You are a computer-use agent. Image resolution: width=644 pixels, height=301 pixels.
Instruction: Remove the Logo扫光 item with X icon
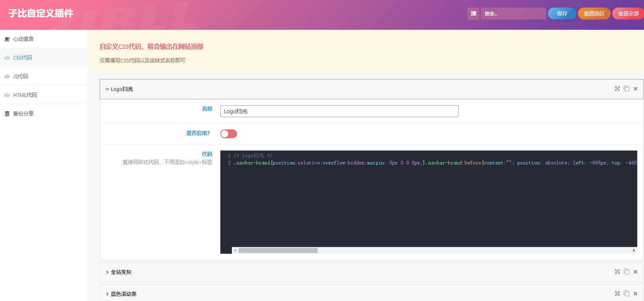click(x=635, y=89)
